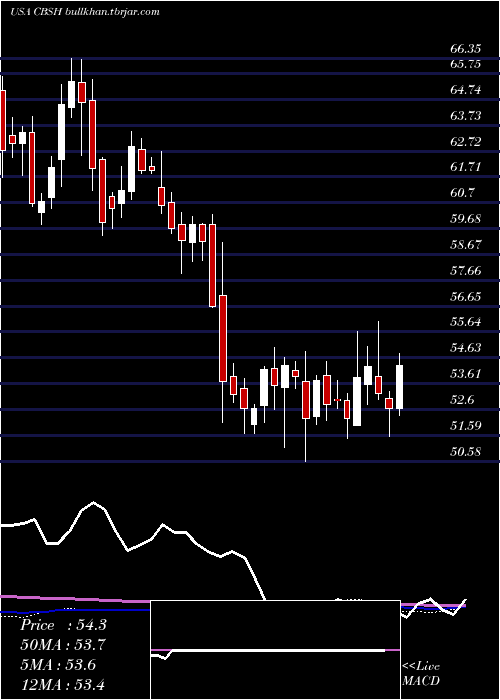Click the 53.61 price axis label
Screen dimensions: 500x700
pos(466,374)
